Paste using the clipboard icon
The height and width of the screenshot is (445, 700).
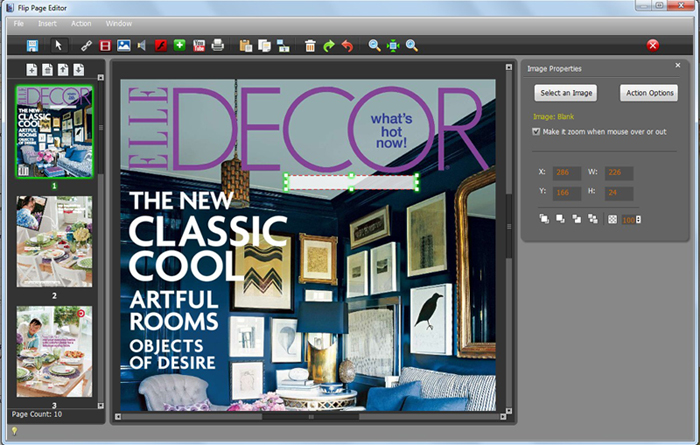pos(246,46)
